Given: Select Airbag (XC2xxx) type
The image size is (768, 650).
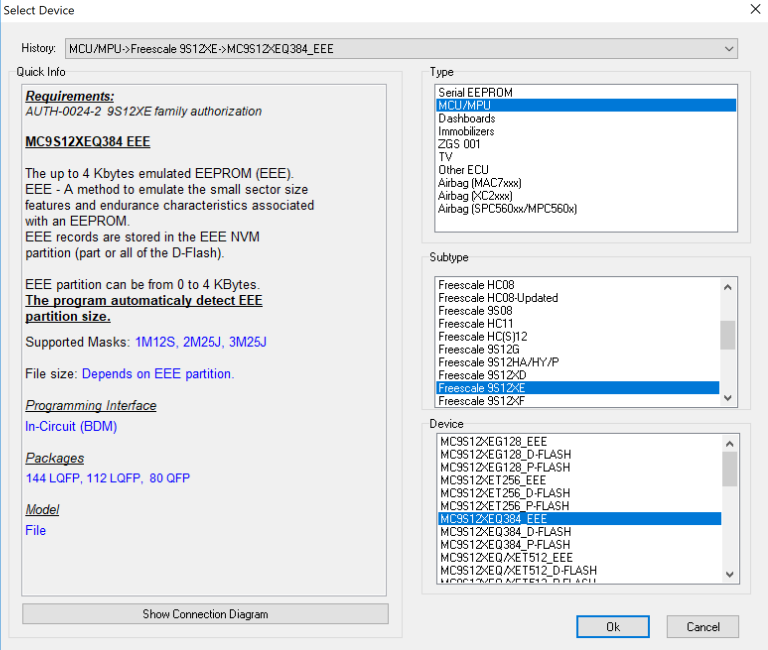Looking at the screenshot, I should (x=586, y=195).
